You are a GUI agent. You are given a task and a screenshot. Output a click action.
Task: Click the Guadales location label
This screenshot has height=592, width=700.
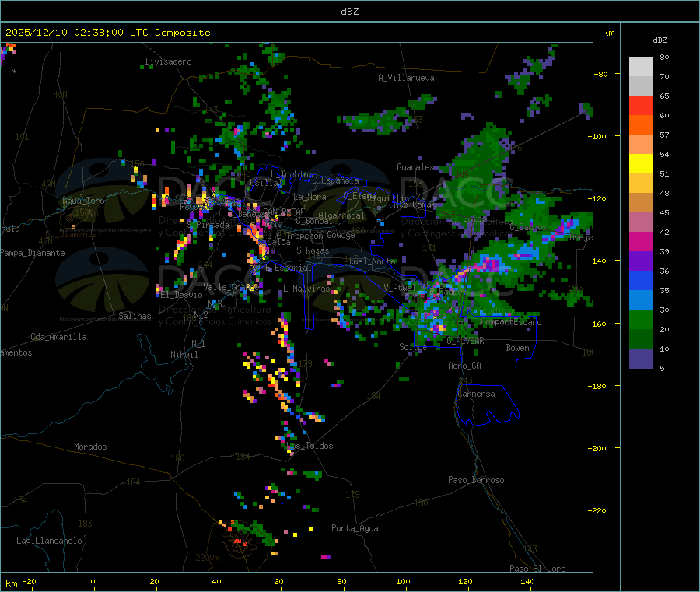click(x=415, y=167)
